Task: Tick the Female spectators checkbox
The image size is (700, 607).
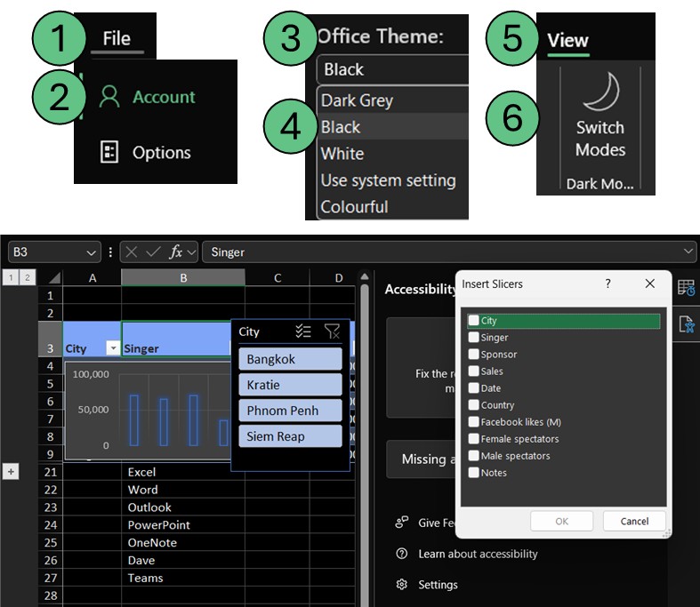Action: tap(474, 439)
